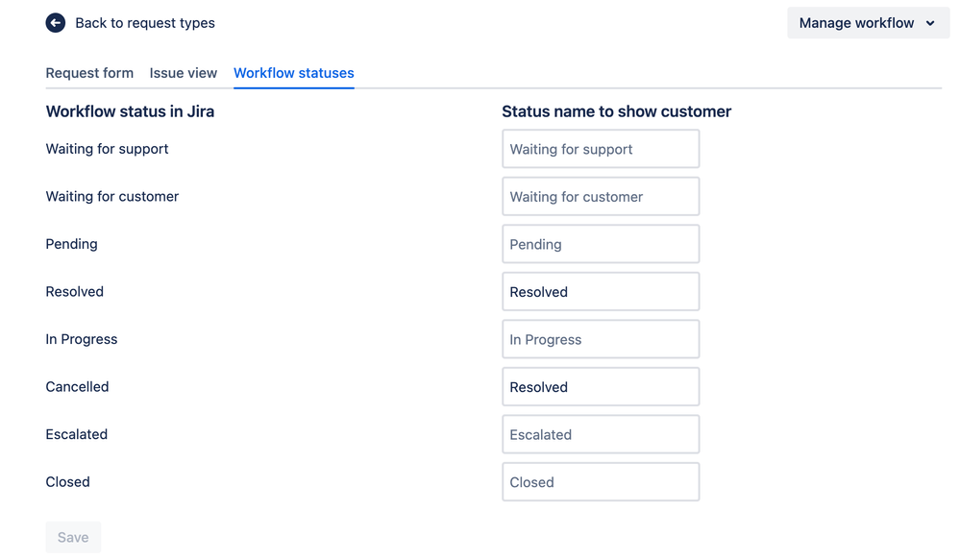
Task: Open the Manage workflow dropdown
Action: coord(856,23)
